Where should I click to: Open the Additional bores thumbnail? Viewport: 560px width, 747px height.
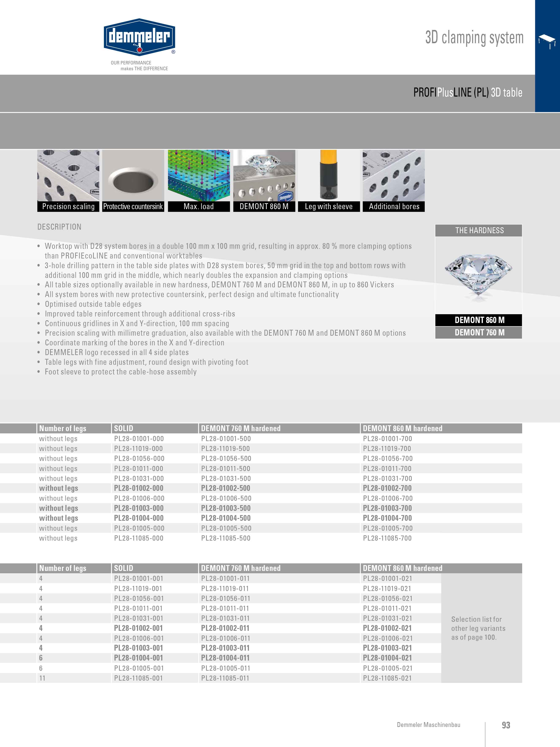393,181
